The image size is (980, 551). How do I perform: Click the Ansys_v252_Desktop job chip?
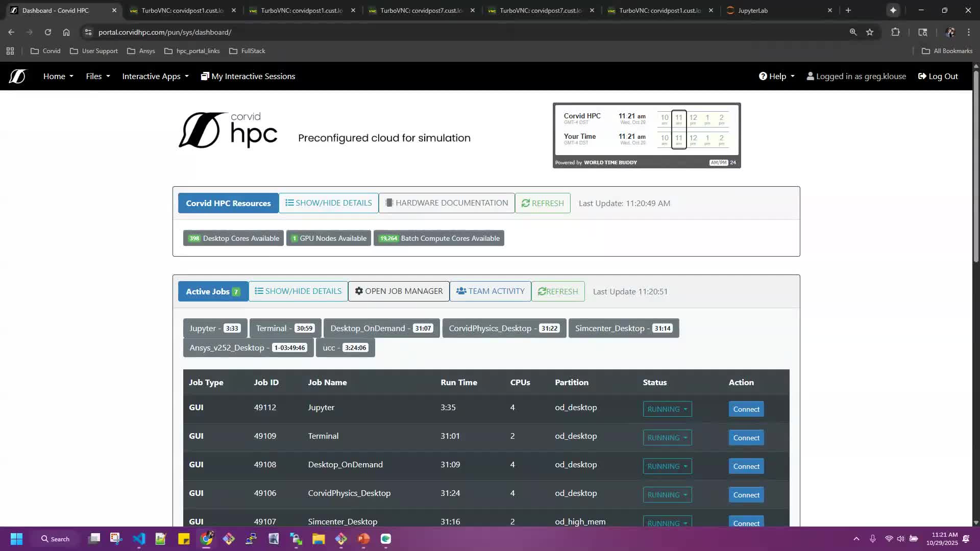(248, 348)
